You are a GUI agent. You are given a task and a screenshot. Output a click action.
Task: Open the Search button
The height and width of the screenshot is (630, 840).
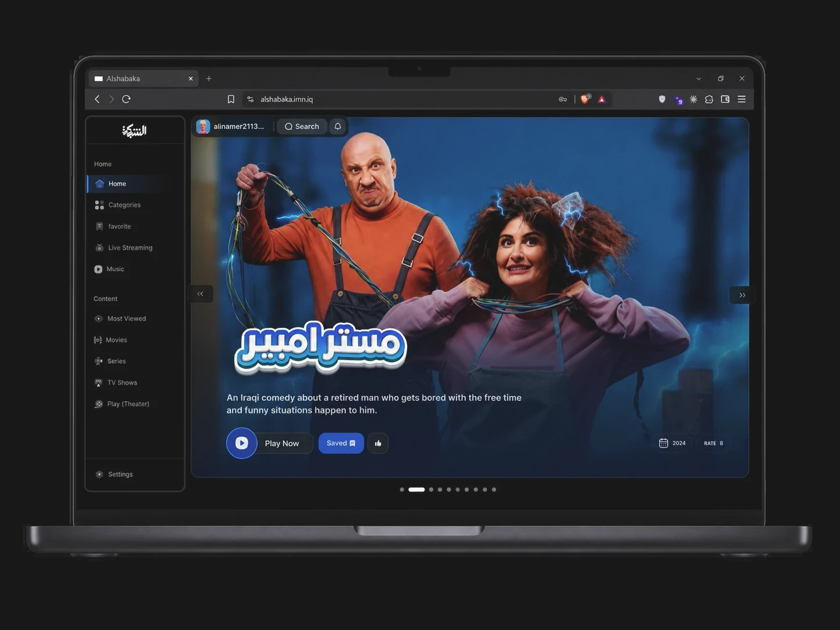click(302, 126)
